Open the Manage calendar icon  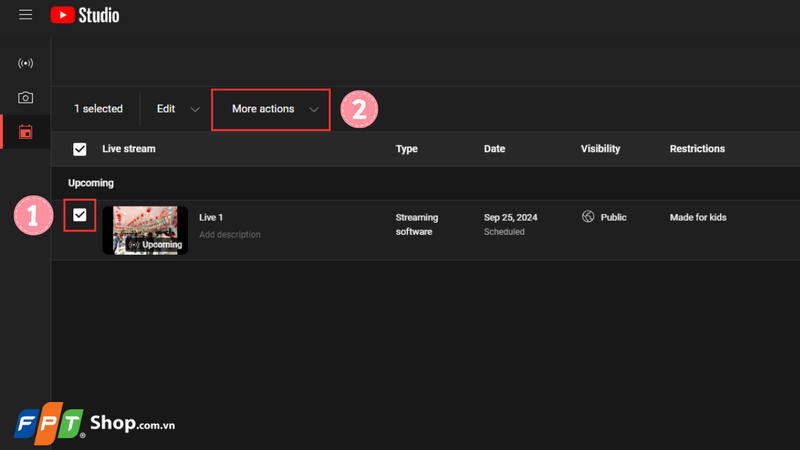[26, 132]
